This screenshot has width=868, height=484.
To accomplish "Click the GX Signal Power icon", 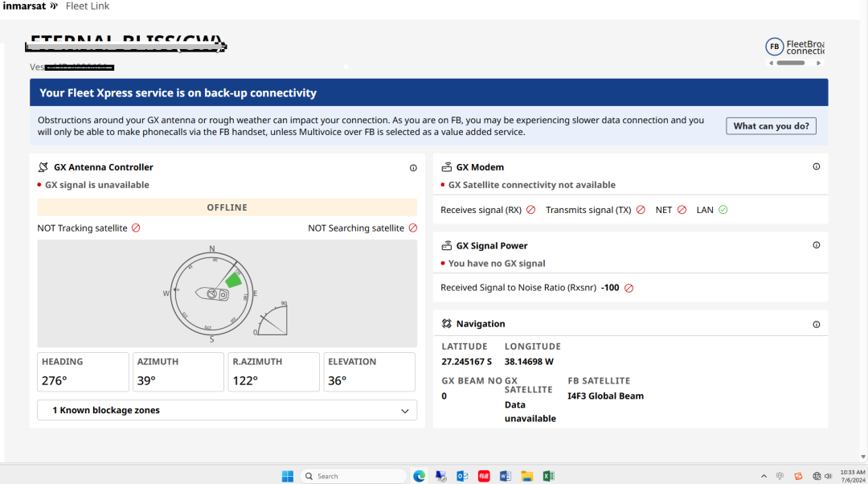I will pyautogui.click(x=446, y=245).
